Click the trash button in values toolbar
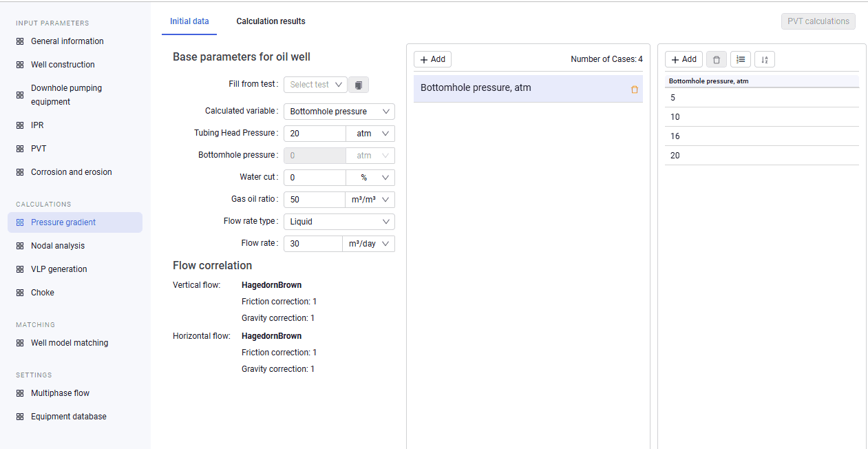This screenshot has width=868, height=449. (717, 60)
